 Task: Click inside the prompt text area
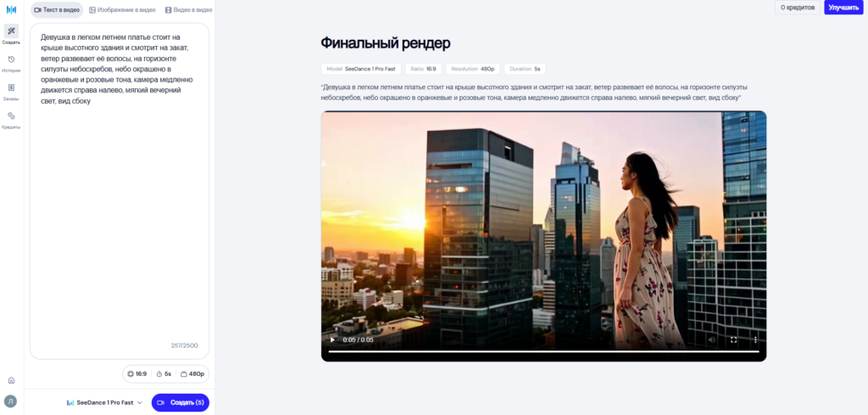[120, 191]
